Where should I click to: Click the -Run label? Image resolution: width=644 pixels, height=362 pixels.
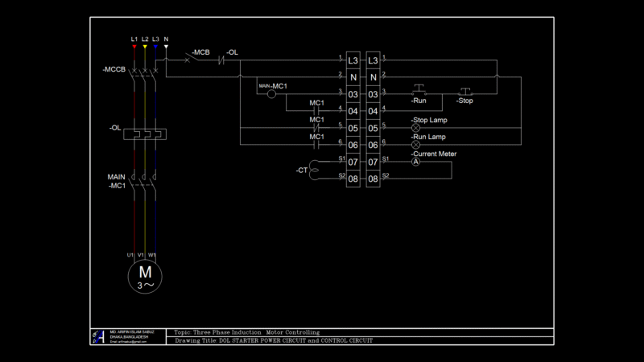tap(419, 101)
